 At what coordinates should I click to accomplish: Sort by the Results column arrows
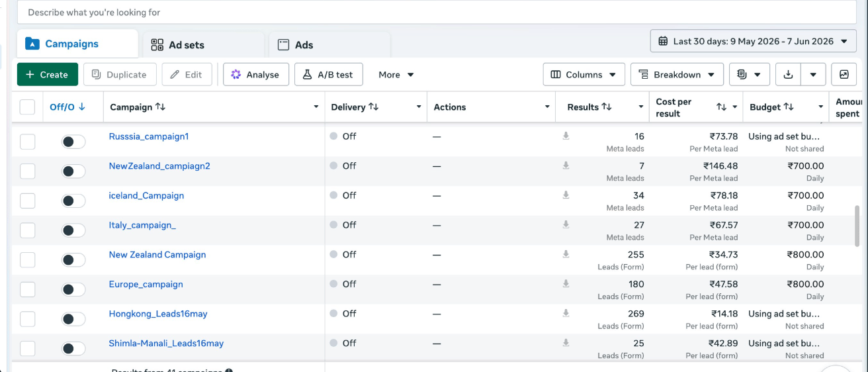(x=607, y=107)
